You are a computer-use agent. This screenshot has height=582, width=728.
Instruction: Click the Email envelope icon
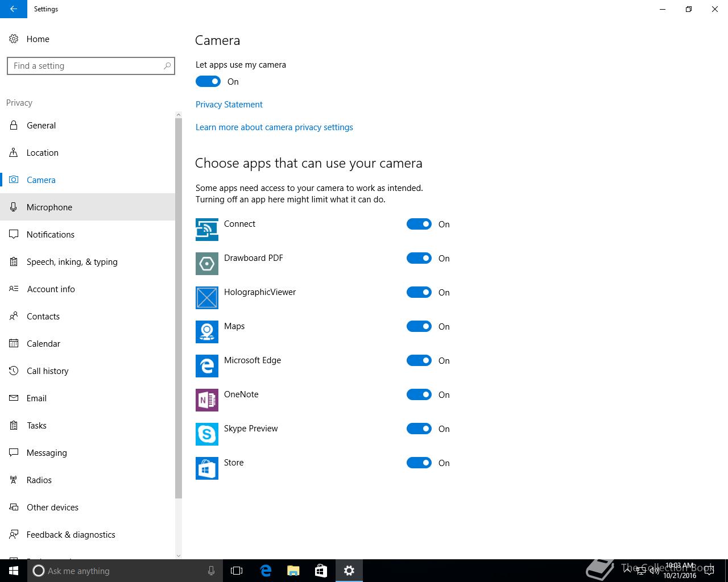[14, 398]
